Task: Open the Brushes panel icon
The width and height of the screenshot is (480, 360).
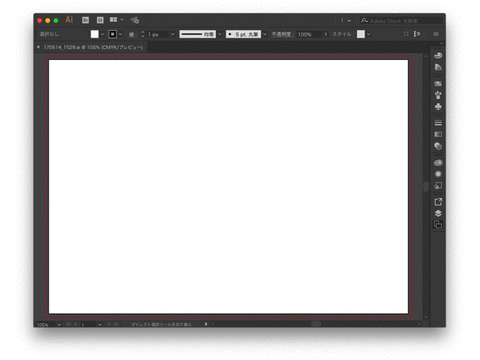Action: (x=438, y=95)
